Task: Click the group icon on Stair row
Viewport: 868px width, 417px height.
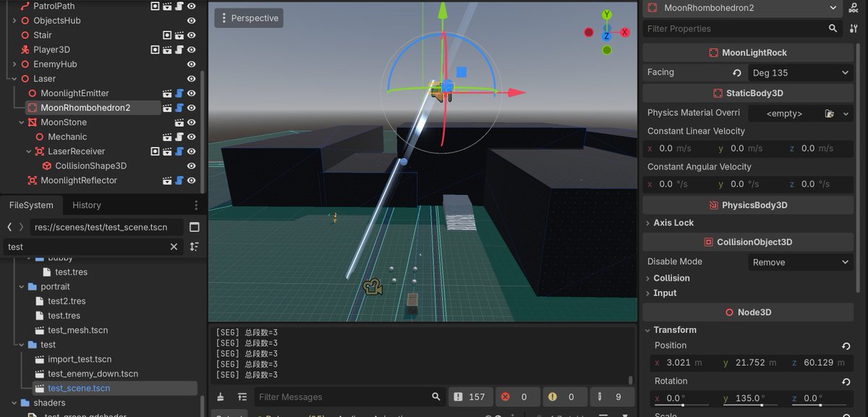Action: coord(167,35)
